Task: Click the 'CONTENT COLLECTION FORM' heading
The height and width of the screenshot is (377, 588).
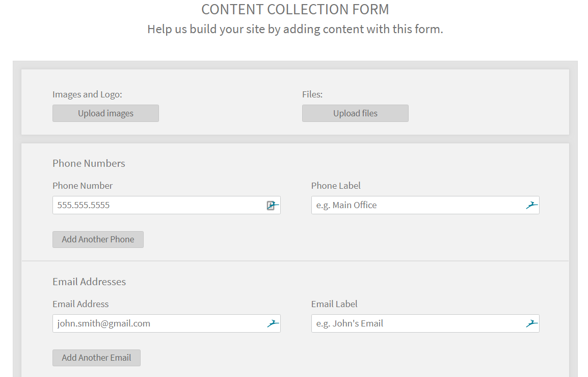Action: pyautogui.click(x=295, y=9)
